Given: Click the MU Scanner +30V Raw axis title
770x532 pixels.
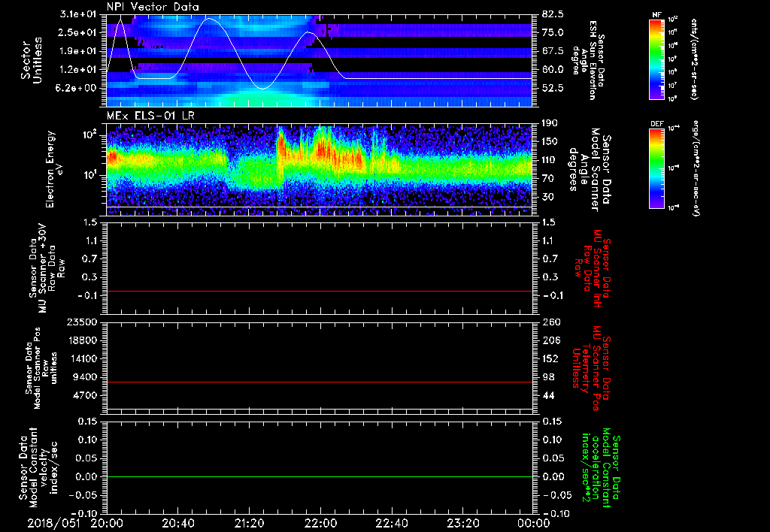Looking at the screenshot, I should tap(47, 268).
